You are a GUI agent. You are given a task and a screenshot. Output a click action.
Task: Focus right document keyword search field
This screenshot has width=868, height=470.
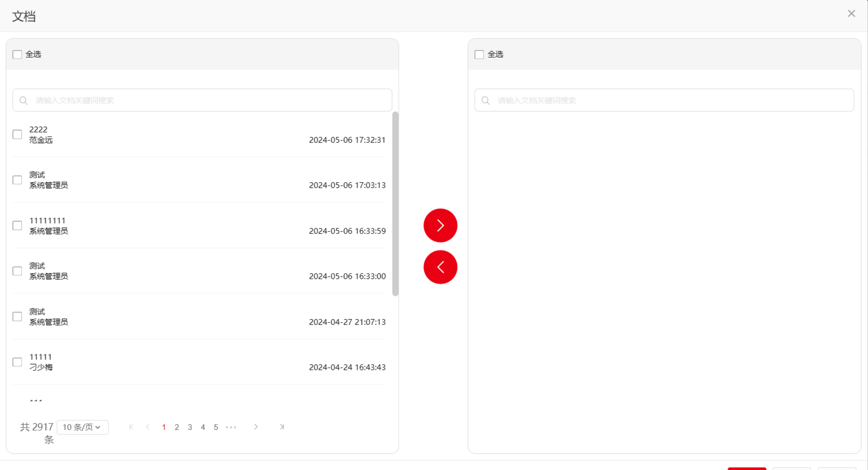[x=664, y=100]
